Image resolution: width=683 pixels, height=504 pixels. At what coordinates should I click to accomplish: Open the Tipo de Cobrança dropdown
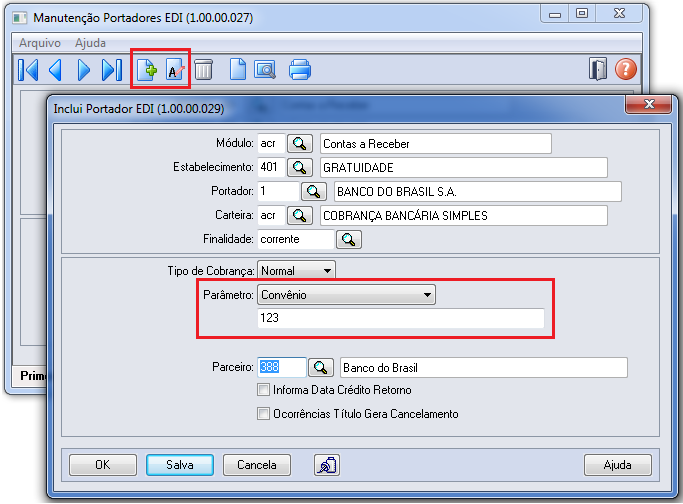[296, 271]
